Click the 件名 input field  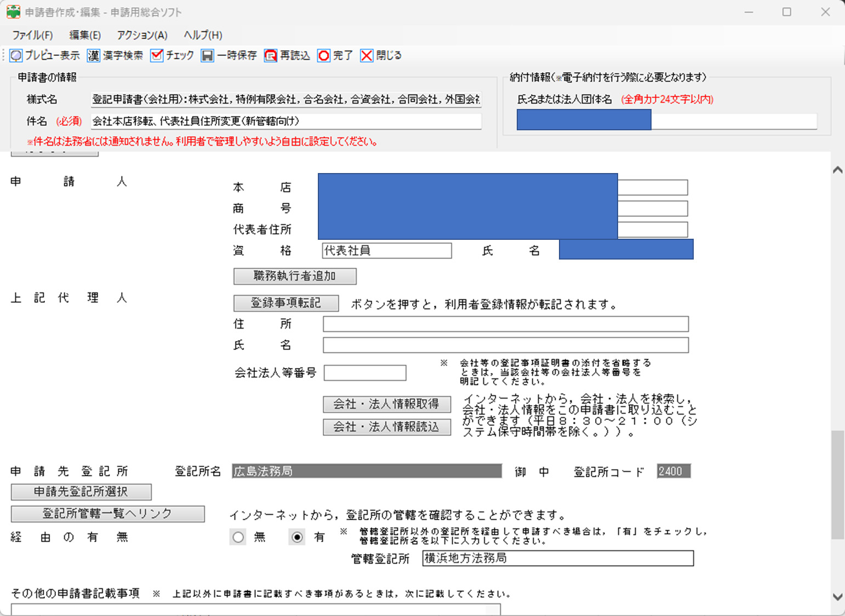pyautogui.click(x=286, y=121)
